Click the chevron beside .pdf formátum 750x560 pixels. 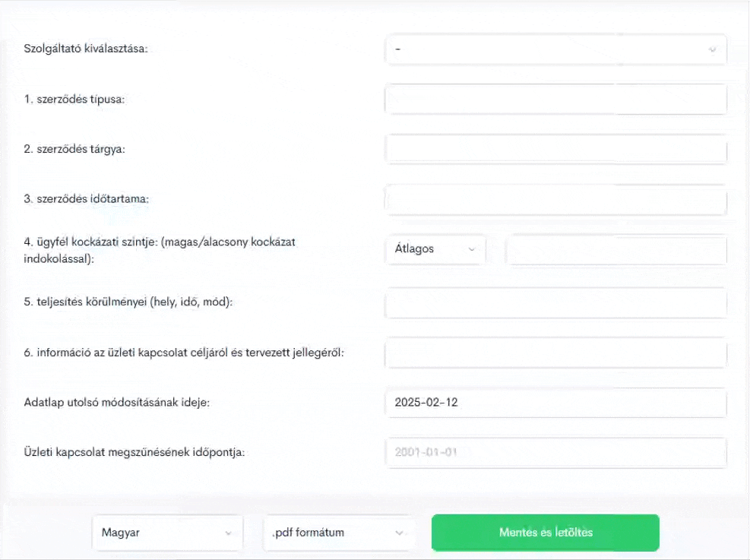point(399,533)
